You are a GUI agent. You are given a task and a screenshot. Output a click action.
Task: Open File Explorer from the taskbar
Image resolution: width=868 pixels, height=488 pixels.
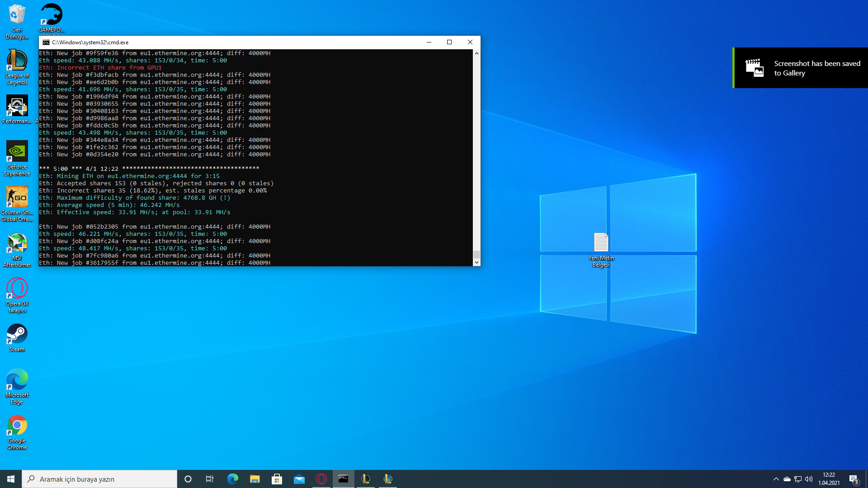(255, 479)
